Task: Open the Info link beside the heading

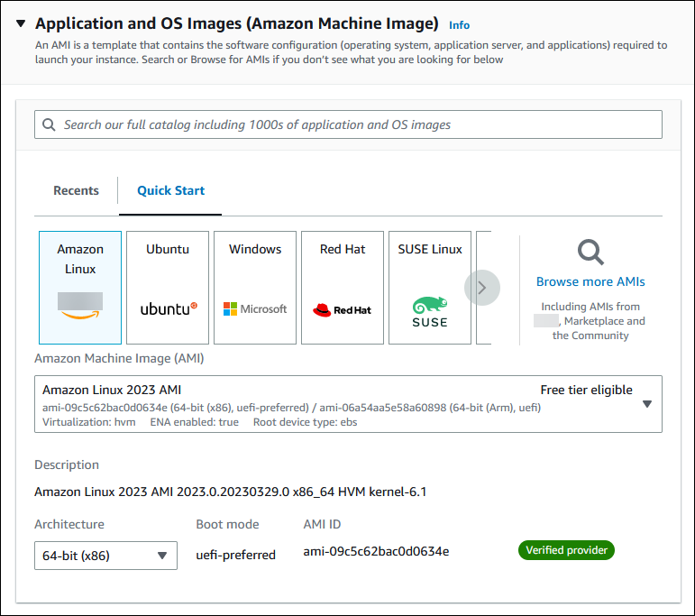Action: 459,25
